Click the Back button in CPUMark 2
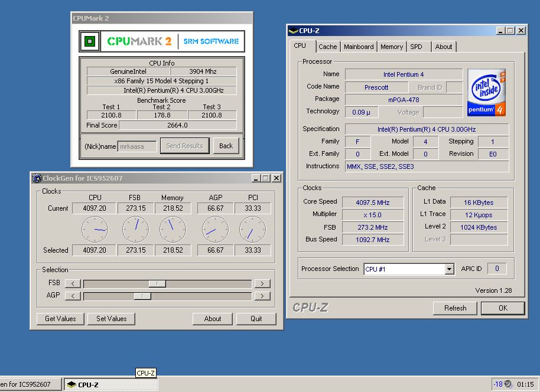Screen dimensions: 540x392 226,146
